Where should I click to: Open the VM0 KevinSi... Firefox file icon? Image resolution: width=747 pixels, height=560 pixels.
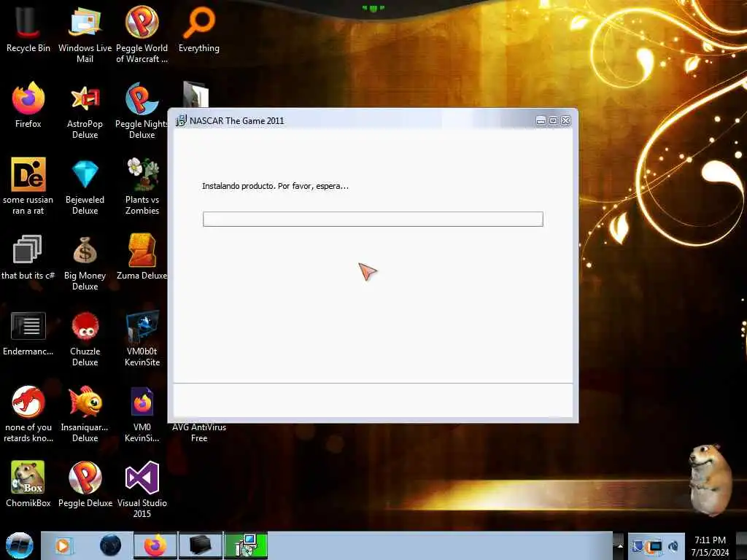click(142, 414)
